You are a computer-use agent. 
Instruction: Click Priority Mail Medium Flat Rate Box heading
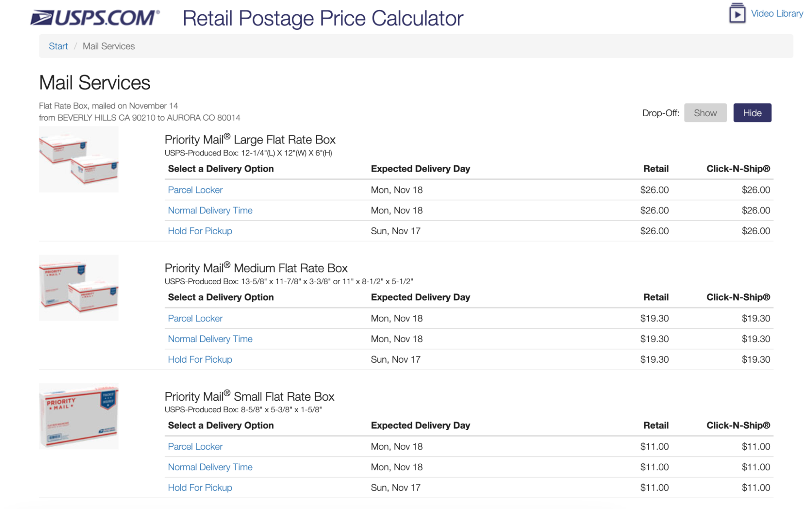tap(256, 268)
